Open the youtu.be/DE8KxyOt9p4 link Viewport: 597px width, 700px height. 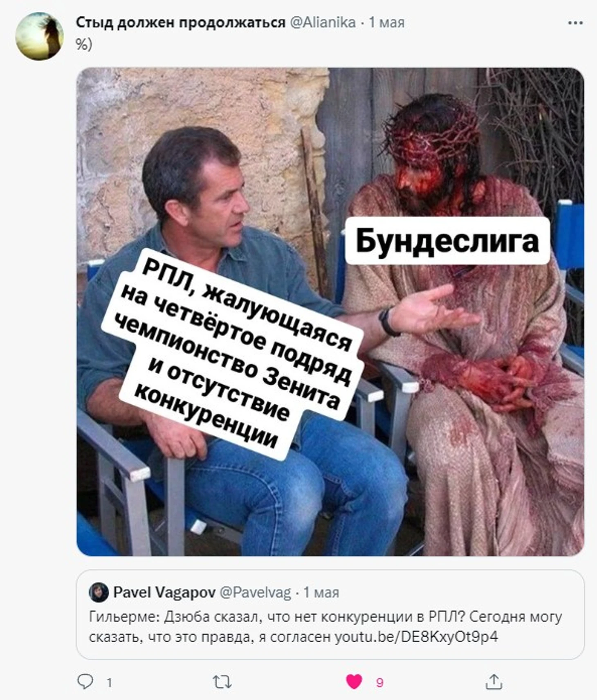point(416,637)
